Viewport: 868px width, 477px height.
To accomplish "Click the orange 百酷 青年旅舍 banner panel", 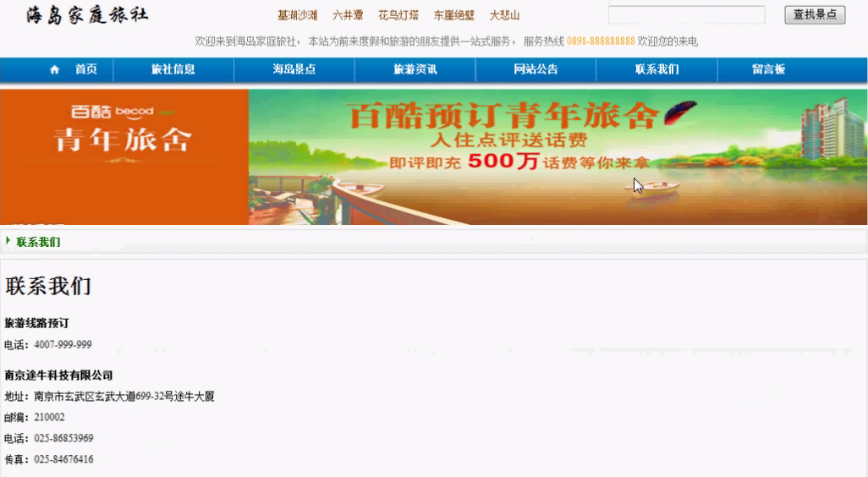I will [124, 157].
